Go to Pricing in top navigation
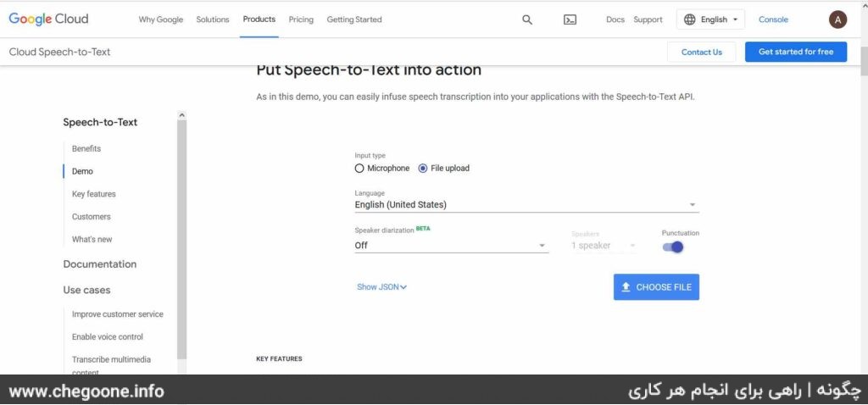The width and height of the screenshot is (868, 405). 301,19
